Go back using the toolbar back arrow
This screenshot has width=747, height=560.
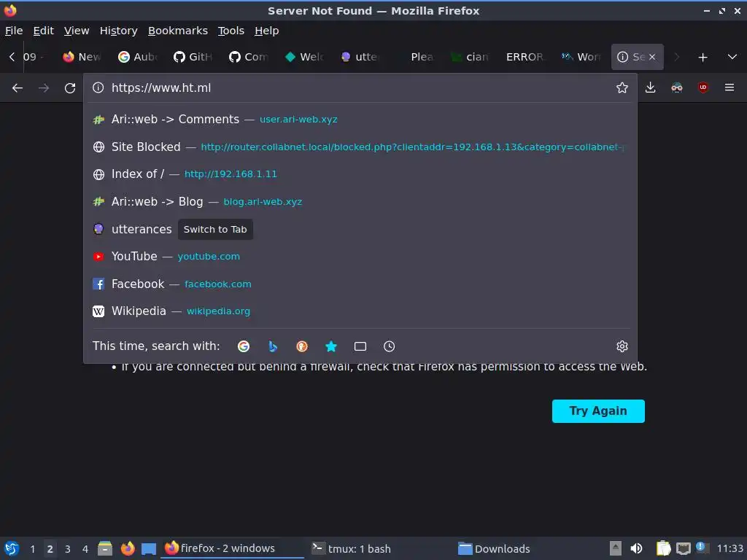[18, 88]
